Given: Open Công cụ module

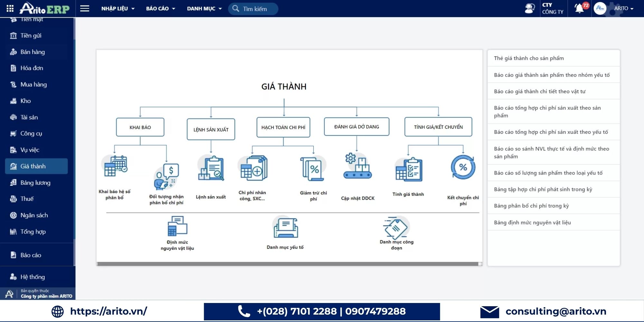Looking at the screenshot, I should click(36, 133).
